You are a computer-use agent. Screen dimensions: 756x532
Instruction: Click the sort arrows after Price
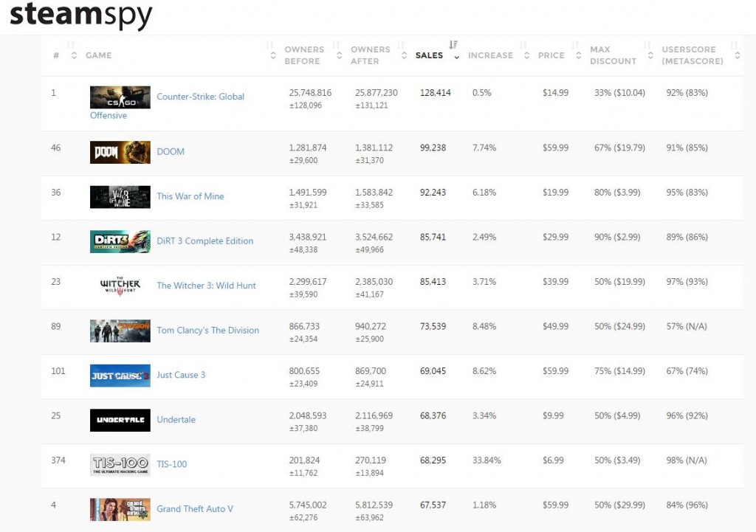tap(579, 55)
